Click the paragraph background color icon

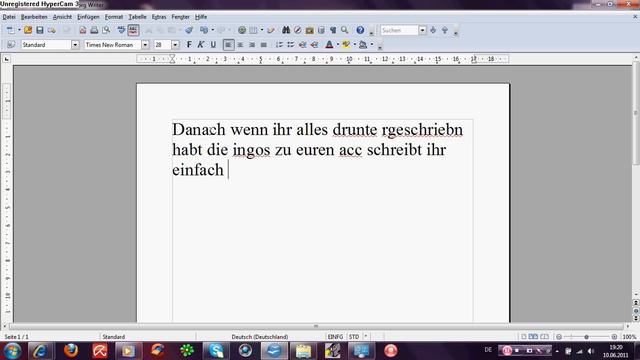[x=363, y=45]
